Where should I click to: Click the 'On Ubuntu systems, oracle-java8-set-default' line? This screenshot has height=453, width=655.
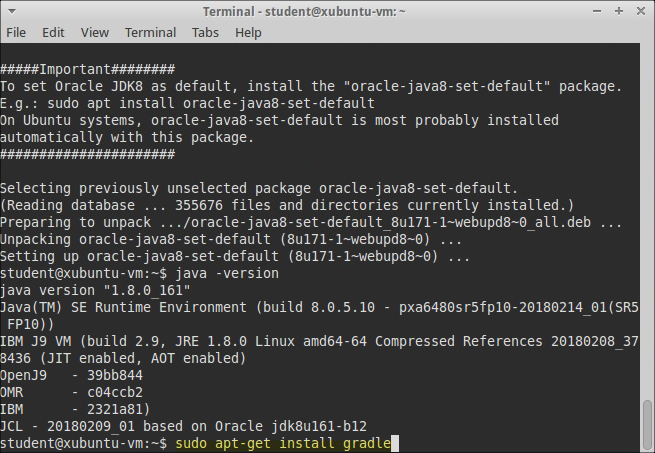(x=279, y=120)
